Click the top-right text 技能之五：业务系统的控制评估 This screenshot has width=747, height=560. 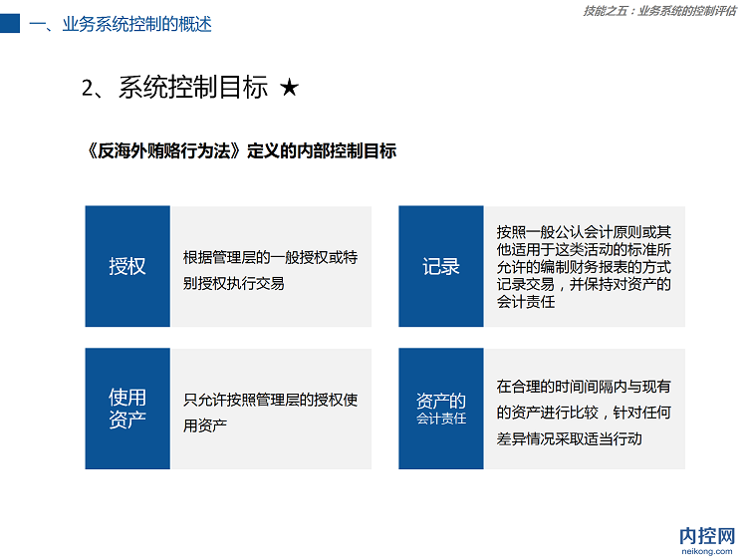coord(660,11)
